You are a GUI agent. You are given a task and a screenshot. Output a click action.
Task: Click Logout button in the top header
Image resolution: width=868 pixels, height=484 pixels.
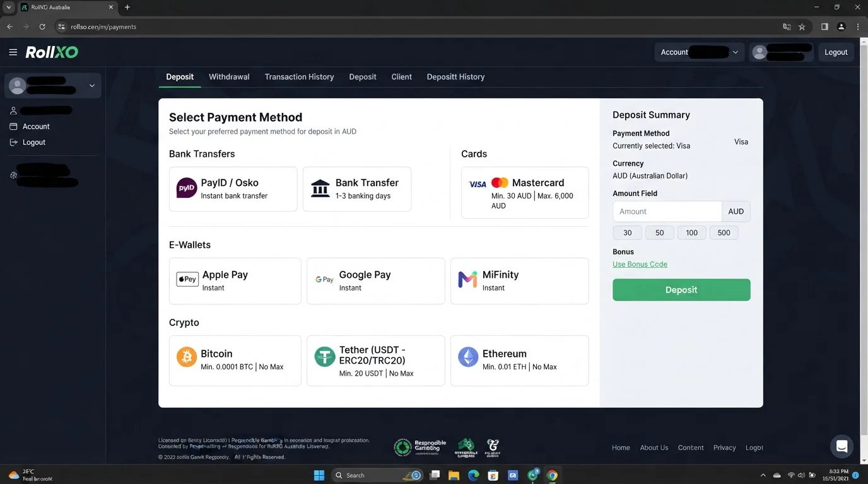click(836, 52)
